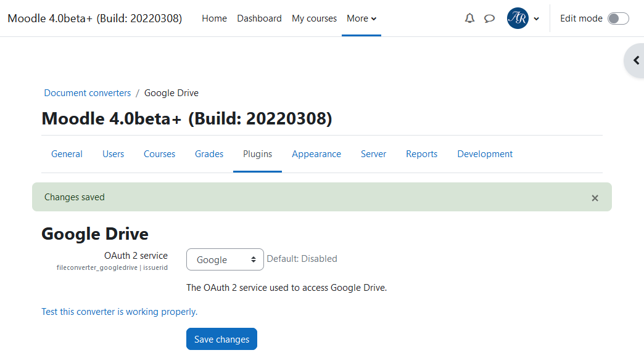Click the Moodle 4.0beta+ site name link
Image resolution: width=644 pixels, height=358 pixels.
click(x=95, y=18)
